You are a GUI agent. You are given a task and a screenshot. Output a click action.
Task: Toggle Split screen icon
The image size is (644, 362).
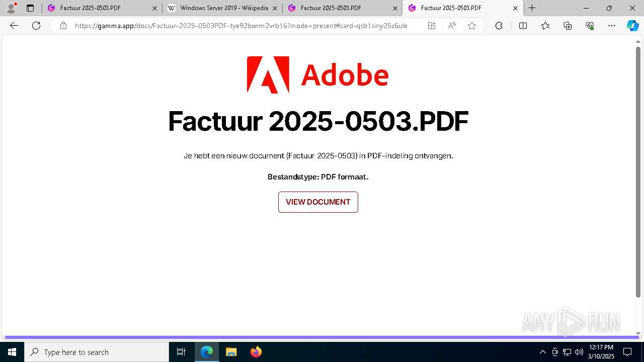coord(523,26)
